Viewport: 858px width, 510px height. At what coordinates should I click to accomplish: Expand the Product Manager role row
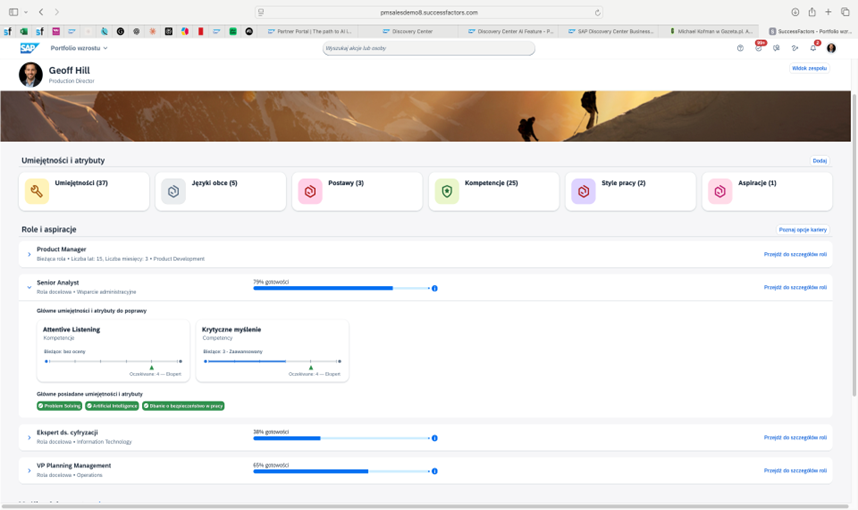29,254
